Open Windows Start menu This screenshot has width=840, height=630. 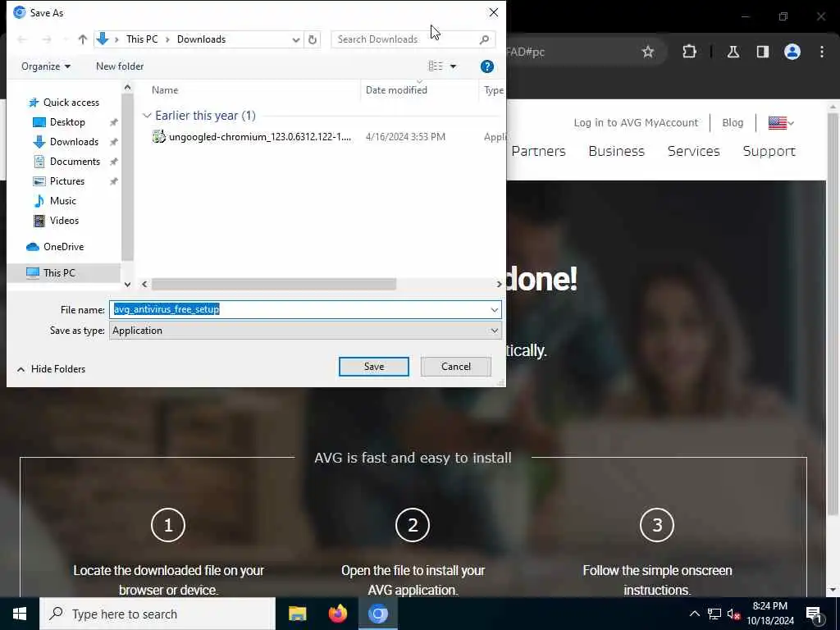pos(20,614)
